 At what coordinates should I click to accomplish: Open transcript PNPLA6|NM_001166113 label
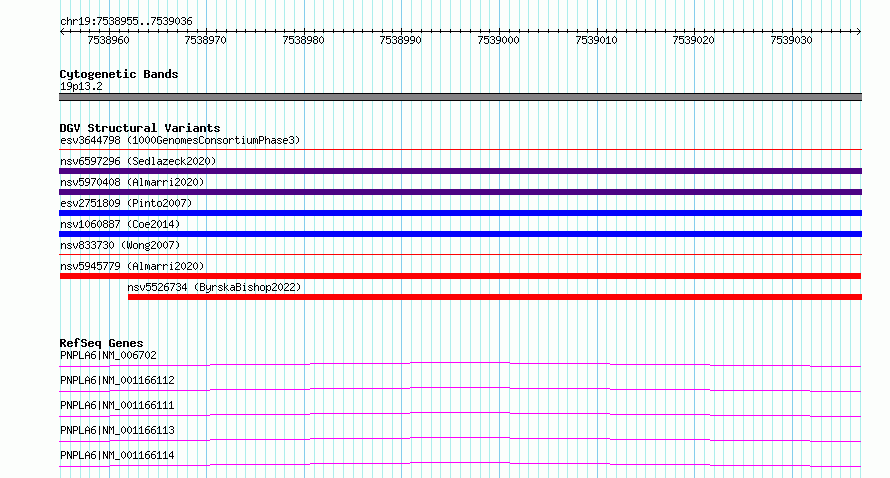(117, 430)
